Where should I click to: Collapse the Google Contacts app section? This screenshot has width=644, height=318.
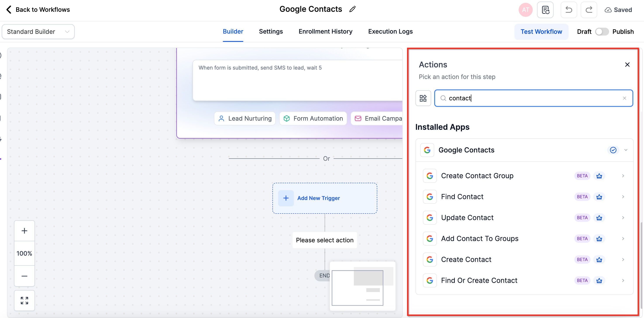pos(626,150)
